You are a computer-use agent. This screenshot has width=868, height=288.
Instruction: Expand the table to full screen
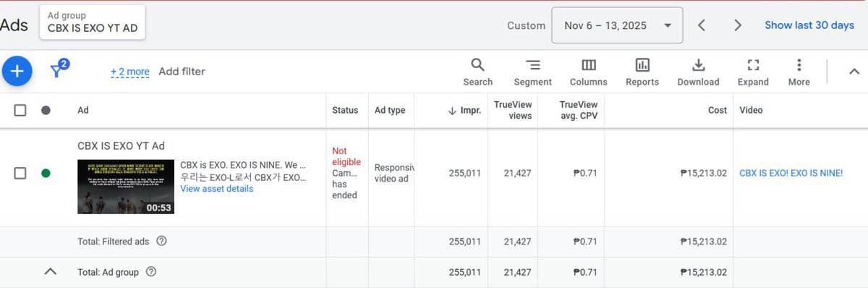(753, 72)
